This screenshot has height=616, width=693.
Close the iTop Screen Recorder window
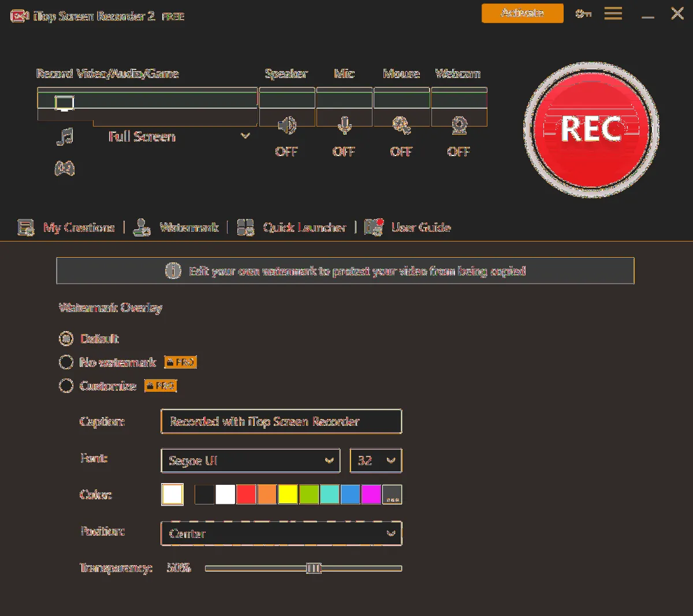[677, 13]
